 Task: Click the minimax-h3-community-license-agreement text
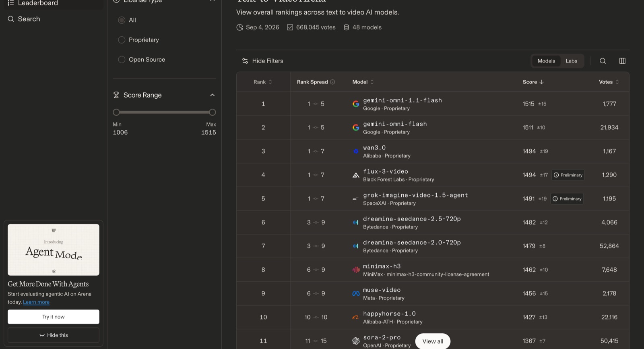point(438,274)
